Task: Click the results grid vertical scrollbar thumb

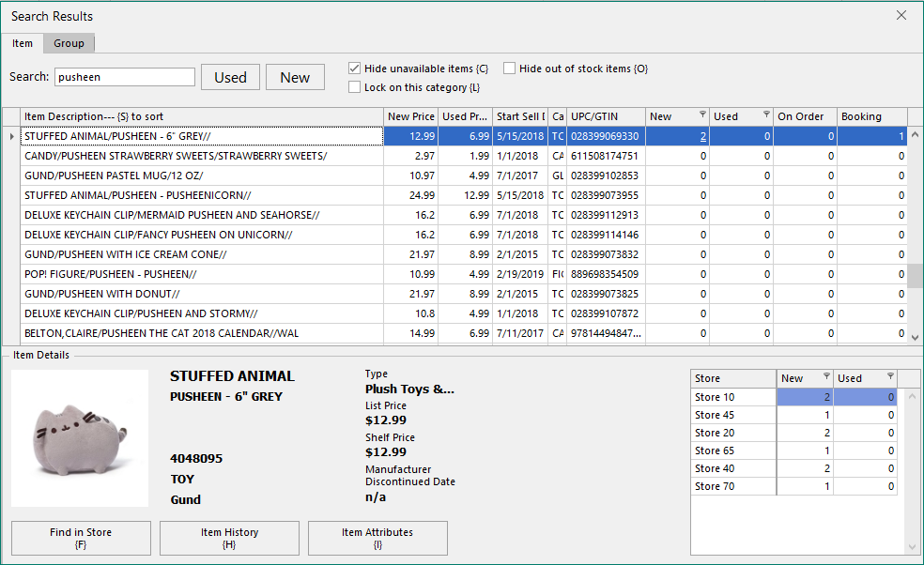Action: coord(916,276)
